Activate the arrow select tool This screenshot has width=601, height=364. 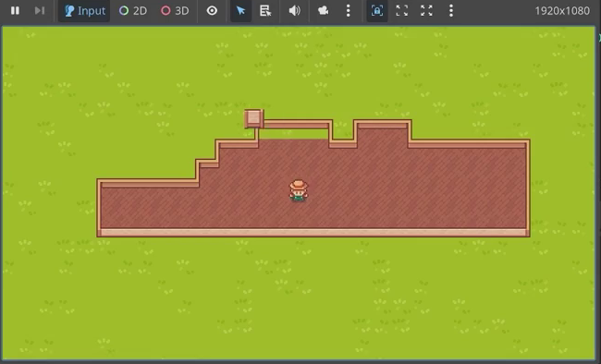tap(240, 11)
